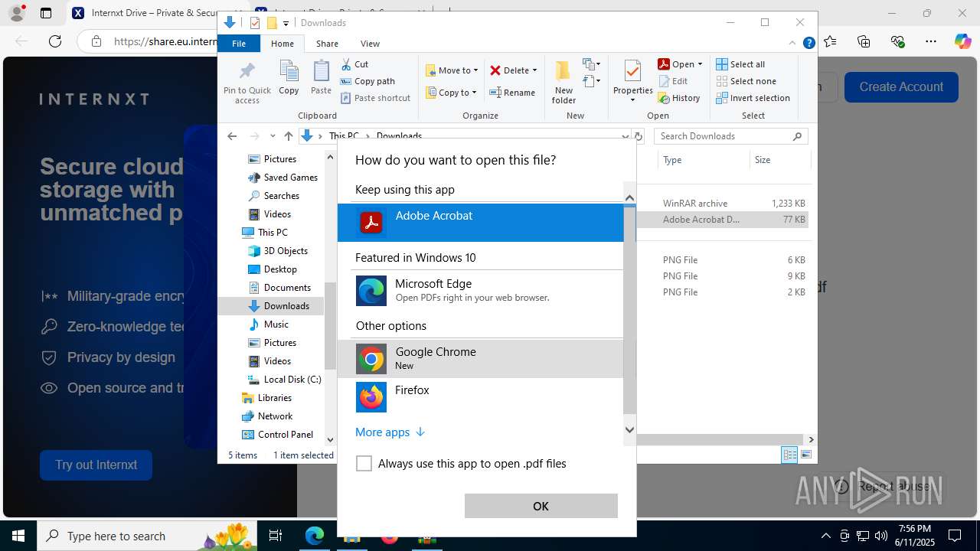Click taskbar search box
Viewport: 980px width, 551px height.
tap(149, 536)
